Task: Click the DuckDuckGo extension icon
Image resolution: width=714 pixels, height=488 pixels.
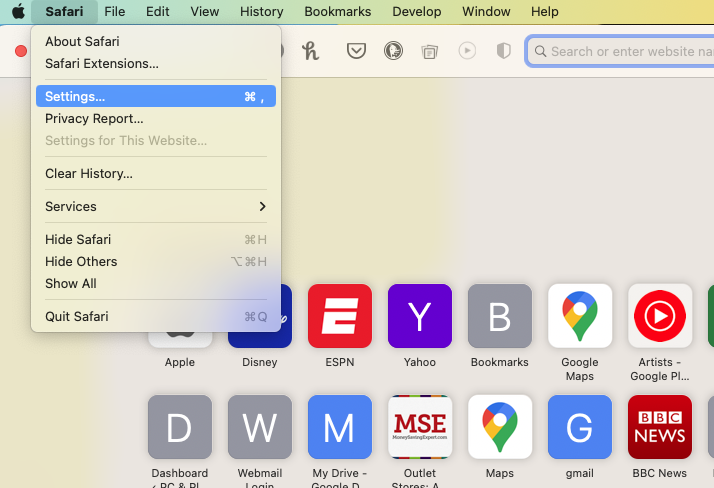Action: click(x=393, y=51)
